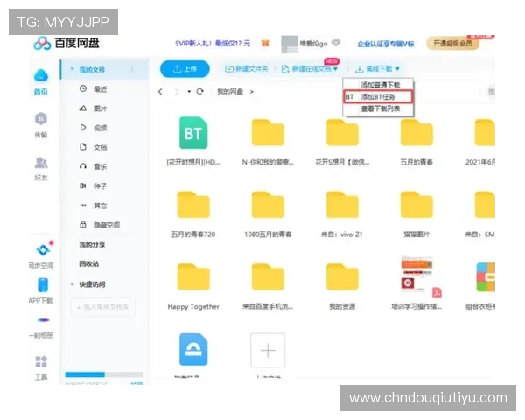Open the 好友 friends sidebar icon

[x=41, y=163]
